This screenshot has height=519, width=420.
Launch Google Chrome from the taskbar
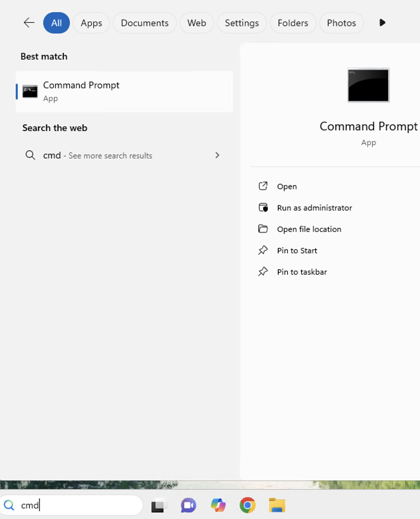(247, 505)
